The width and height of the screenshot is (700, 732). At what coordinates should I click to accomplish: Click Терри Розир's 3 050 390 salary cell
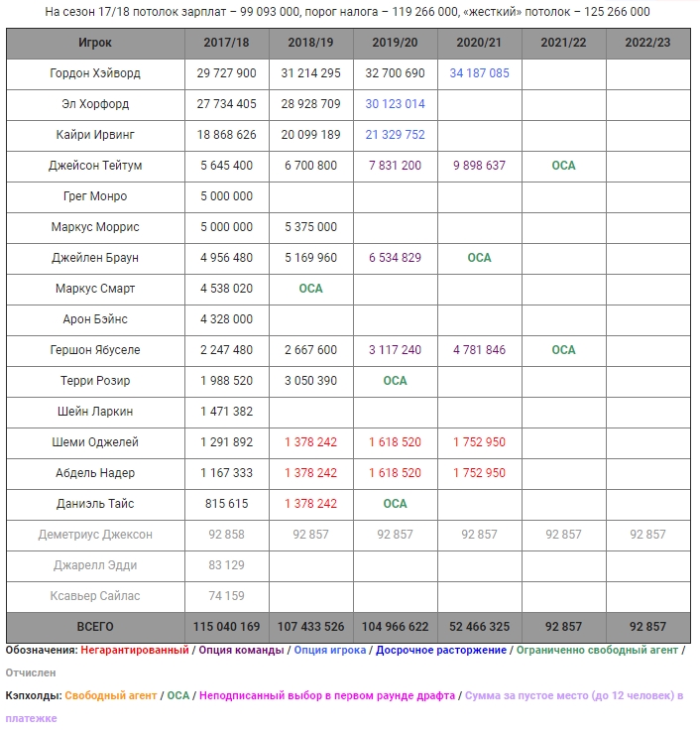(310, 381)
